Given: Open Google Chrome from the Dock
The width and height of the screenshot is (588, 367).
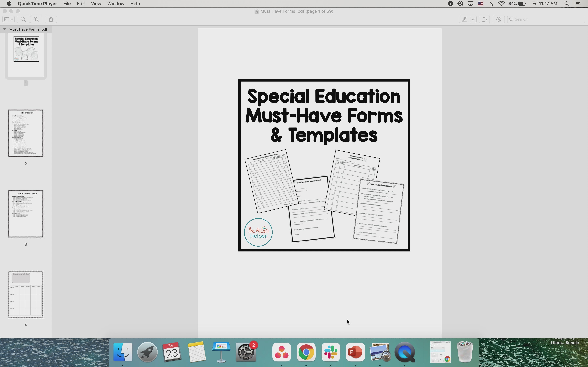Looking at the screenshot, I should pyautogui.click(x=306, y=352).
